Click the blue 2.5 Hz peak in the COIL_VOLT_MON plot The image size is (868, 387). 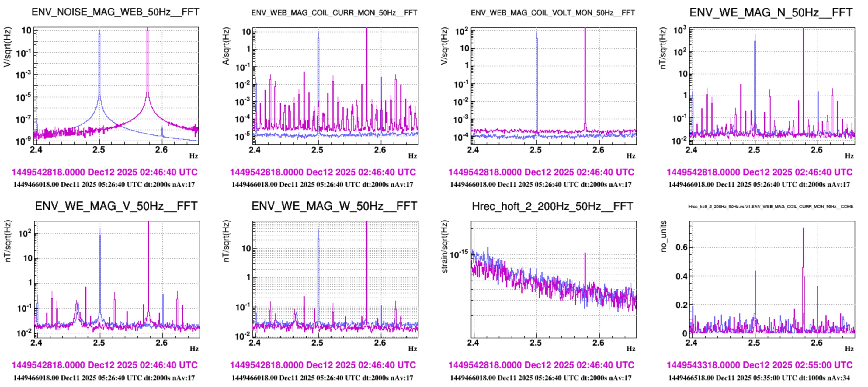537,68
